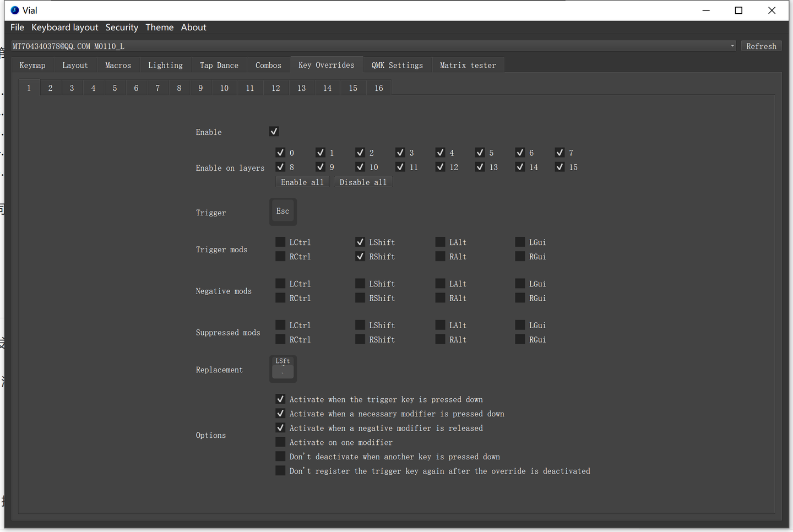Select key override entry tab 16
Image resolution: width=793 pixels, height=532 pixels.
[x=379, y=88]
